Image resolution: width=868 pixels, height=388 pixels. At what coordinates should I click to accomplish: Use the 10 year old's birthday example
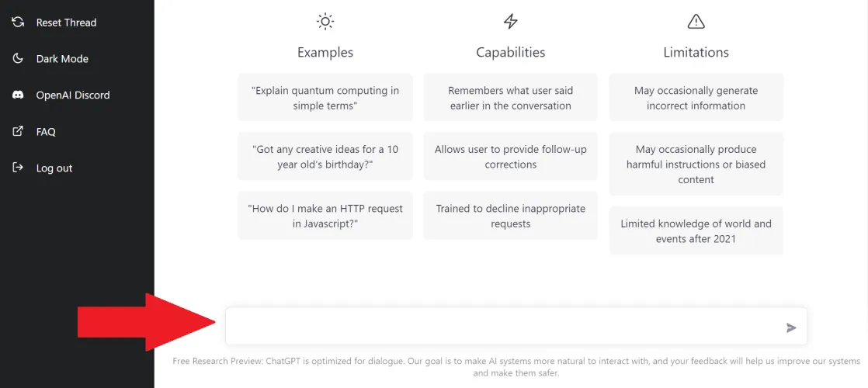coord(325,157)
